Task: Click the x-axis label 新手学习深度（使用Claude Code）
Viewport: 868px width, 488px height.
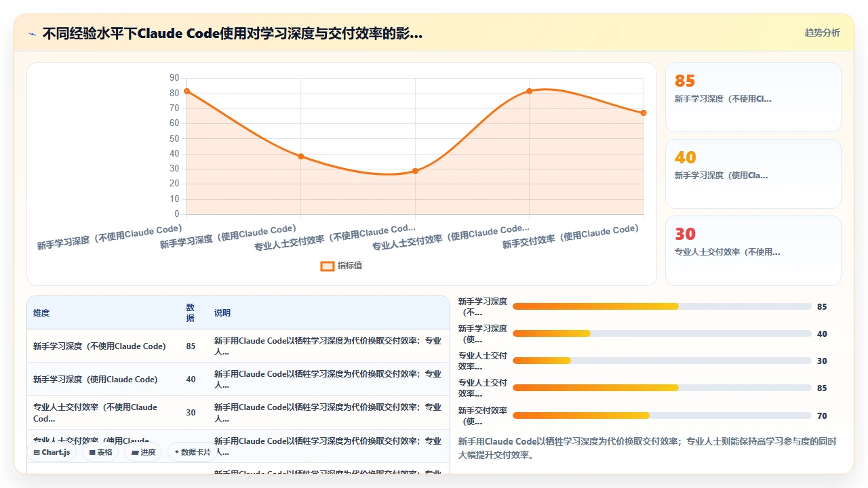Action: point(229,237)
